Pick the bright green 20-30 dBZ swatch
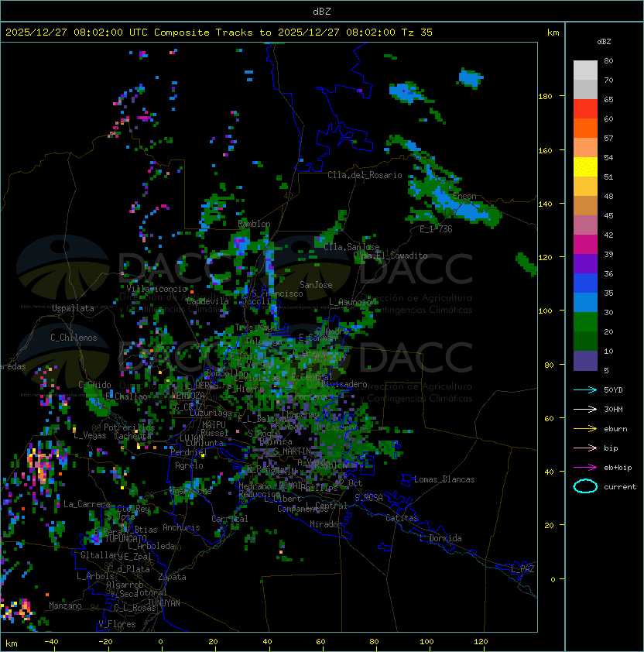The height and width of the screenshot is (652, 644). (585, 322)
